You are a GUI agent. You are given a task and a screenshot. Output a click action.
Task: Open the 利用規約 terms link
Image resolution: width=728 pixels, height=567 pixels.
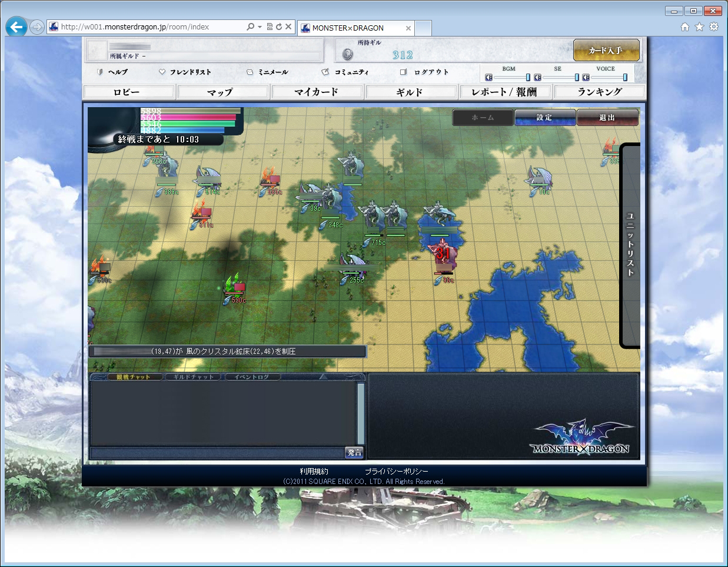(314, 471)
